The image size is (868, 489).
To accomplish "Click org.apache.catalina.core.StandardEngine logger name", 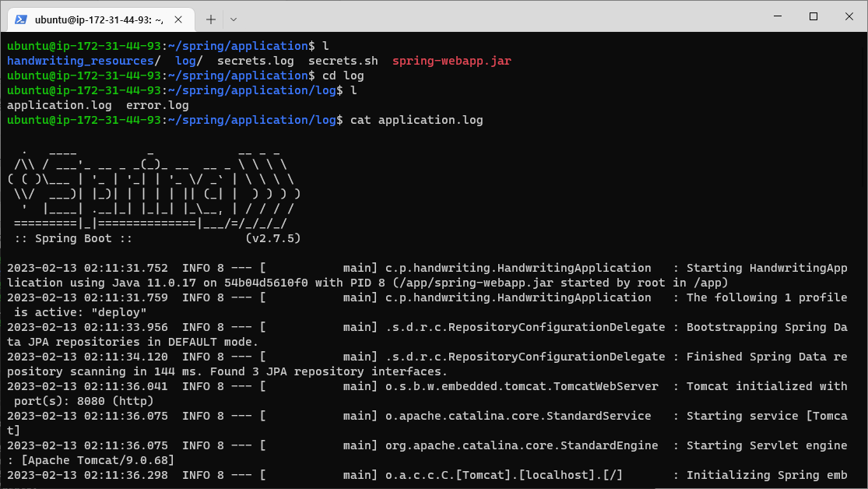I will click(522, 446).
